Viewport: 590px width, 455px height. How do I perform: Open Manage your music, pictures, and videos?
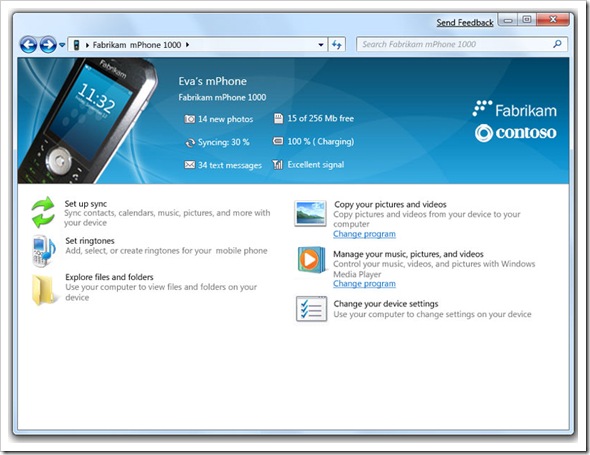click(x=408, y=254)
